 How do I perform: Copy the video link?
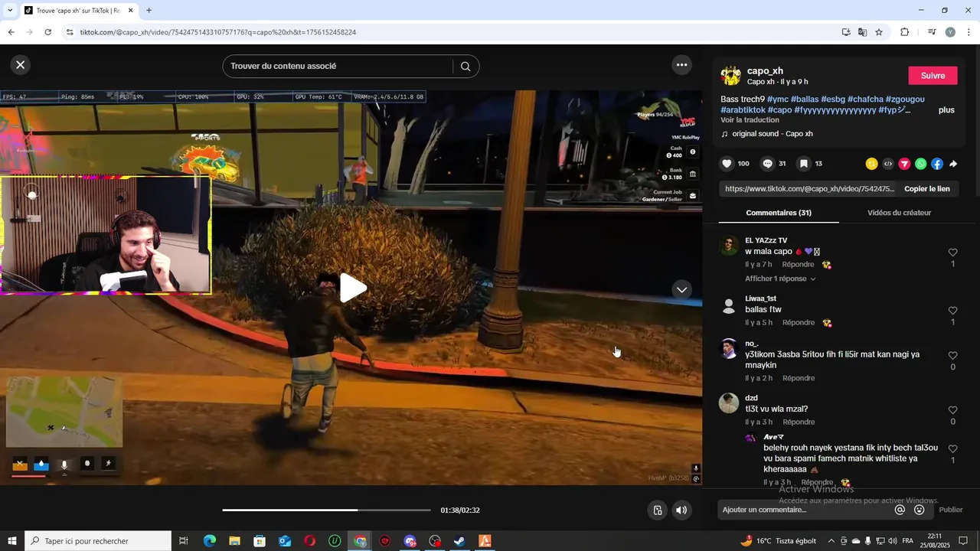[x=926, y=189]
